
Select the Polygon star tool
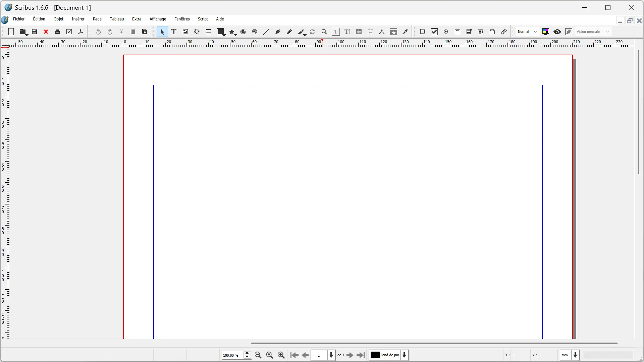(x=233, y=32)
